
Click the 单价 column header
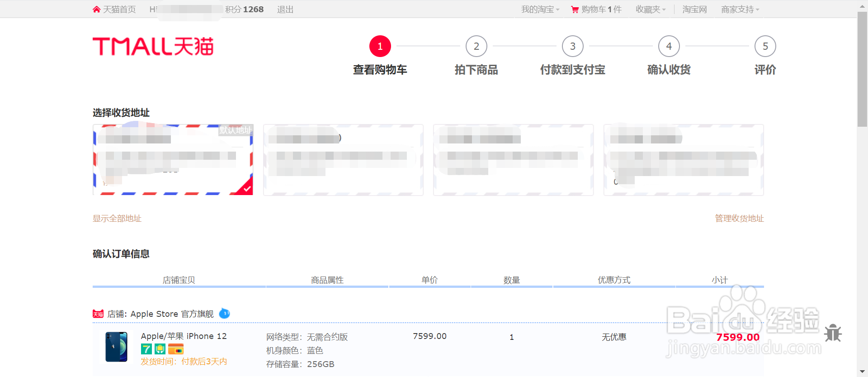[x=429, y=280]
